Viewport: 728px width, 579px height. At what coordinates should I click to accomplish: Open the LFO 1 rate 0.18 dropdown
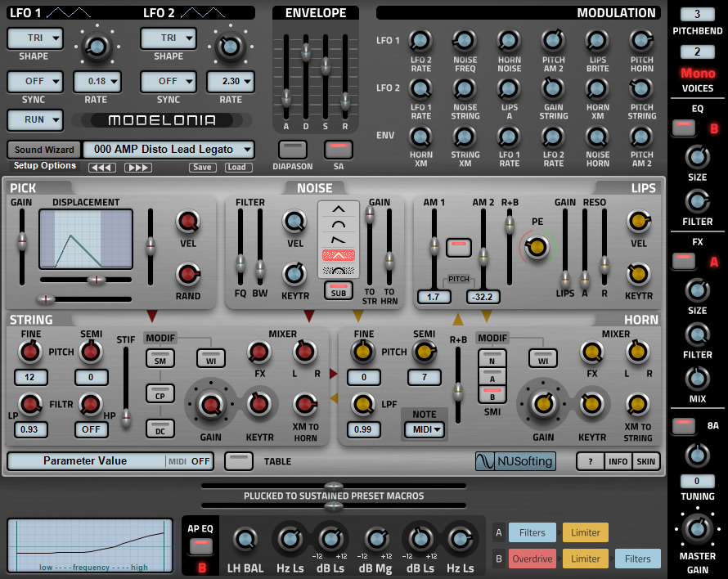point(97,81)
